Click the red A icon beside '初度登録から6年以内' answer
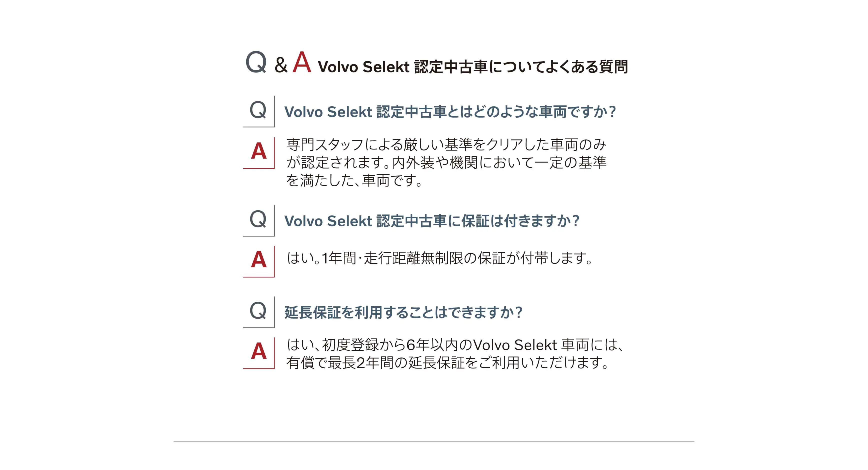This screenshot has width=868, height=470. 259,351
